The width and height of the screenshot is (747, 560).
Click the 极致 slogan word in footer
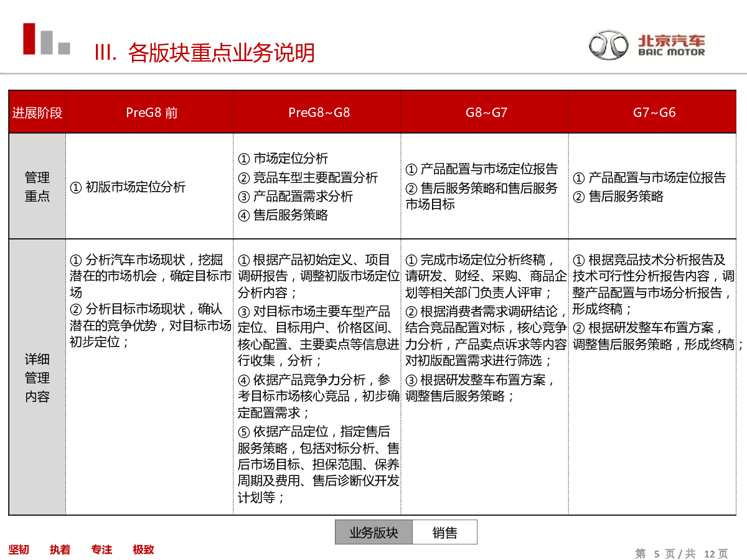tap(143, 549)
